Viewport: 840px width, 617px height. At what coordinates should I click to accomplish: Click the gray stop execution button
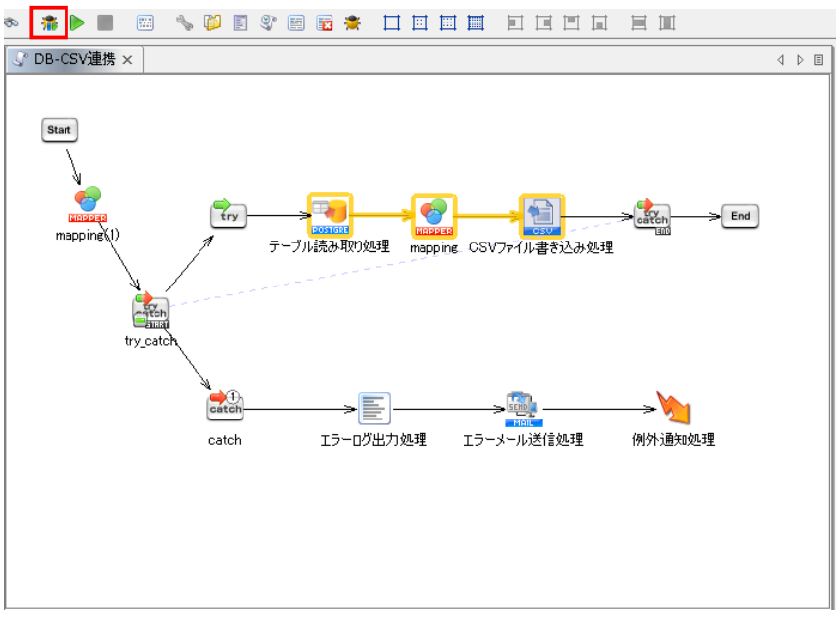pos(106,22)
